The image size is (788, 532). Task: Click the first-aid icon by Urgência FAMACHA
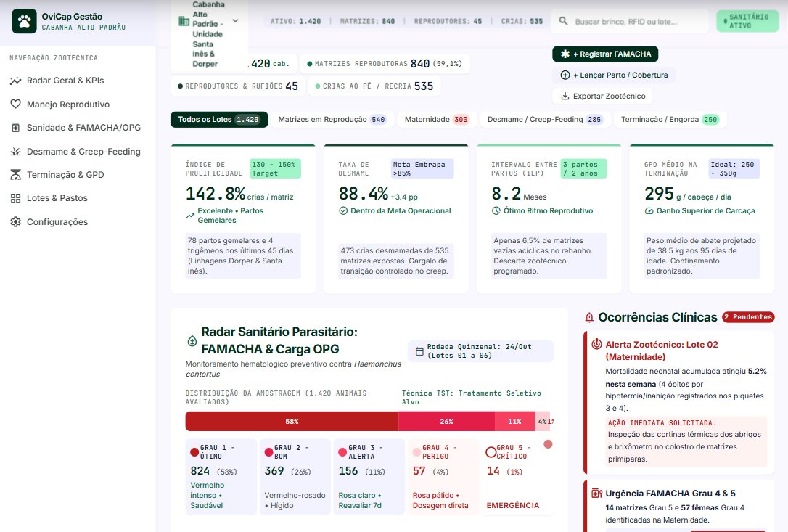[x=596, y=494]
